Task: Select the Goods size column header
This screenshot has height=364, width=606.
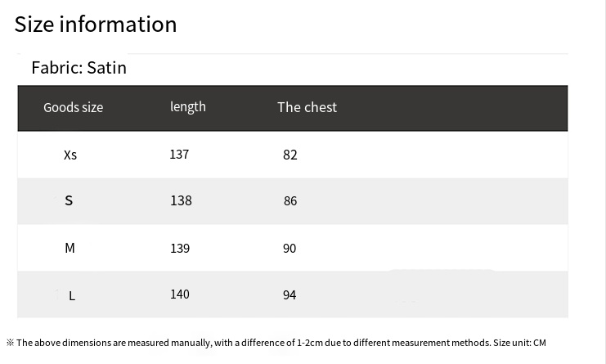Action: [x=73, y=107]
